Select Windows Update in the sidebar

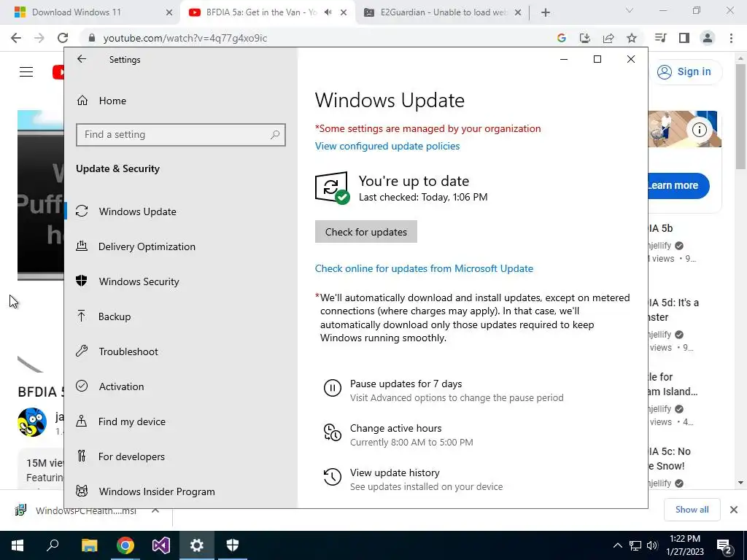(x=137, y=211)
